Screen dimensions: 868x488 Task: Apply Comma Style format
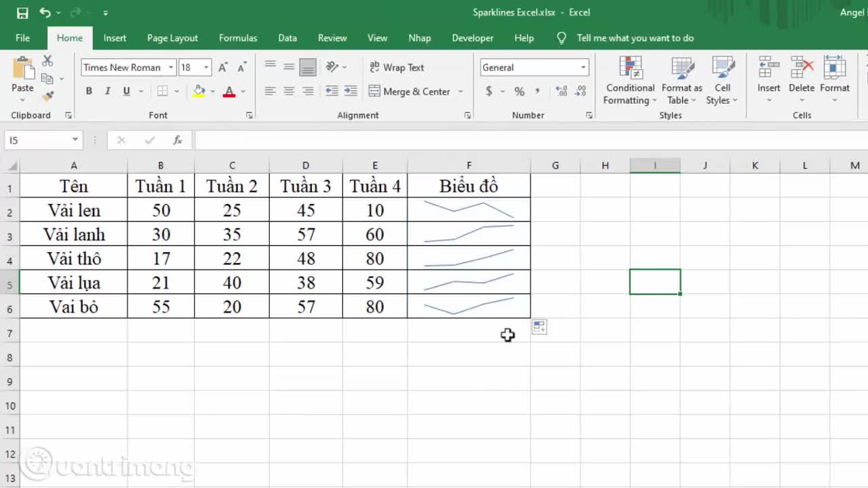[538, 91]
